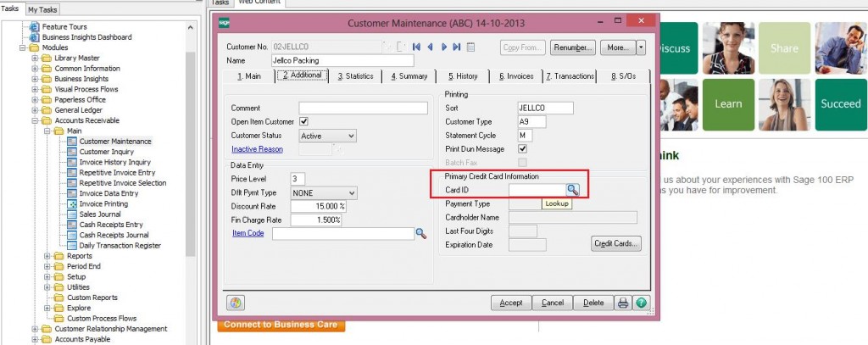Image resolution: width=868 pixels, height=345 pixels.
Task: Expand the Period End folder
Action: click(x=47, y=266)
